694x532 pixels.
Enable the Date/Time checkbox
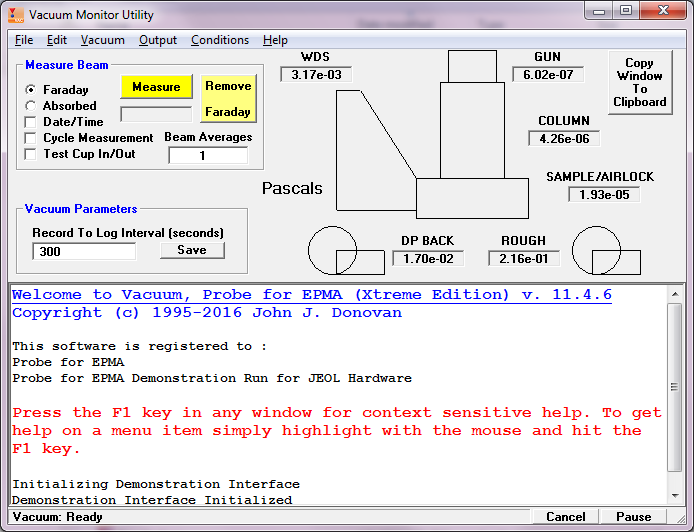pos(31,122)
